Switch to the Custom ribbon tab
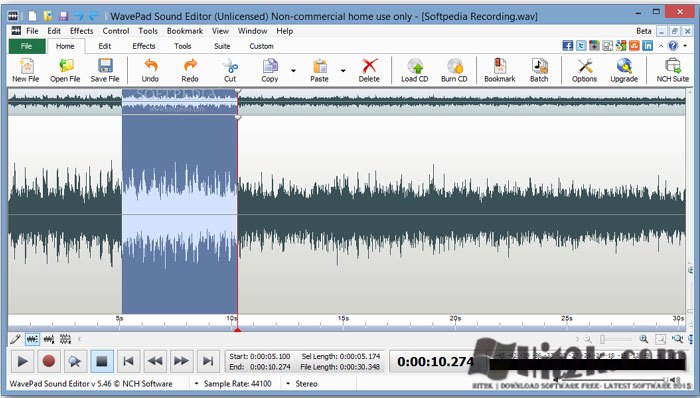 [262, 46]
